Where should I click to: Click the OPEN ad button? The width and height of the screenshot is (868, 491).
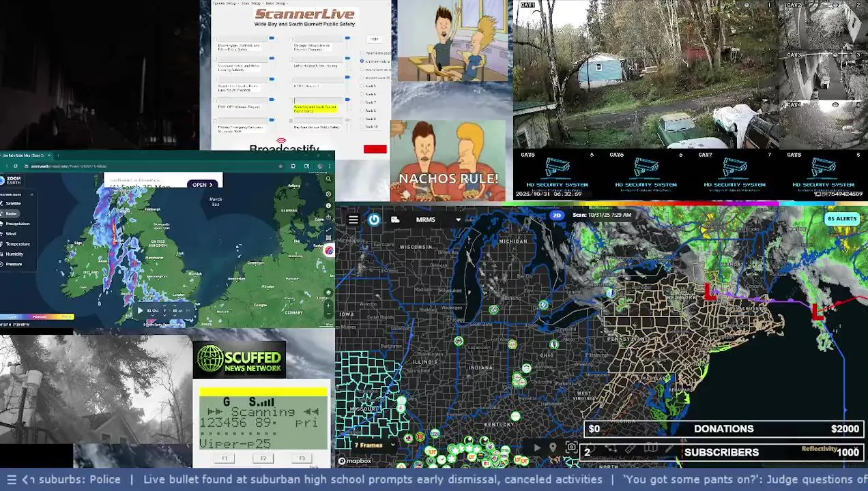[x=203, y=185]
